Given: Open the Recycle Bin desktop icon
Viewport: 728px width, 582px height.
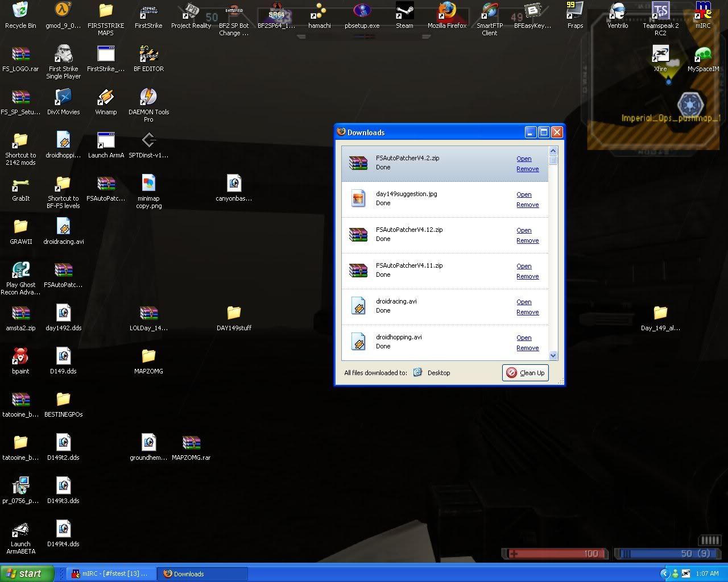Looking at the screenshot, I should coord(20,15).
